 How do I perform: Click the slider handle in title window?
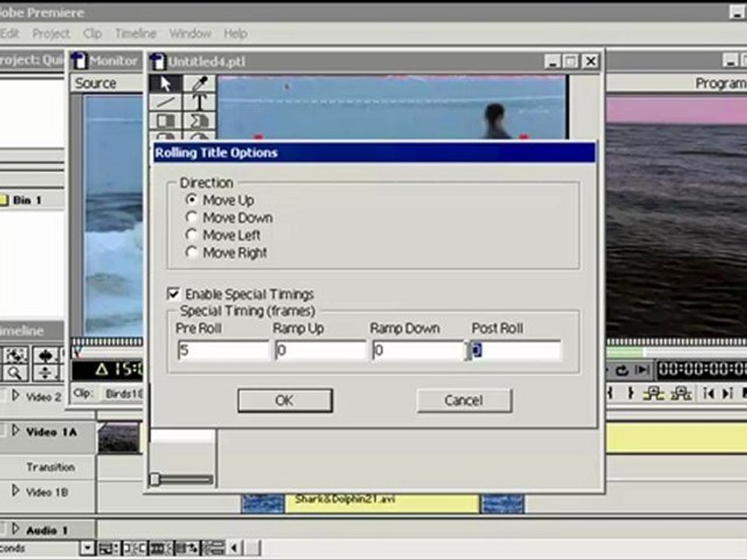pyautogui.click(x=155, y=479)
